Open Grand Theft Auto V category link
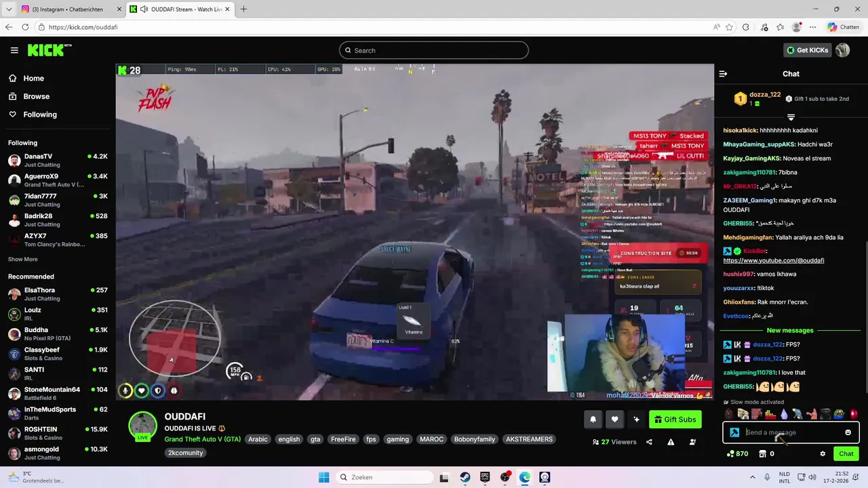 203,439
